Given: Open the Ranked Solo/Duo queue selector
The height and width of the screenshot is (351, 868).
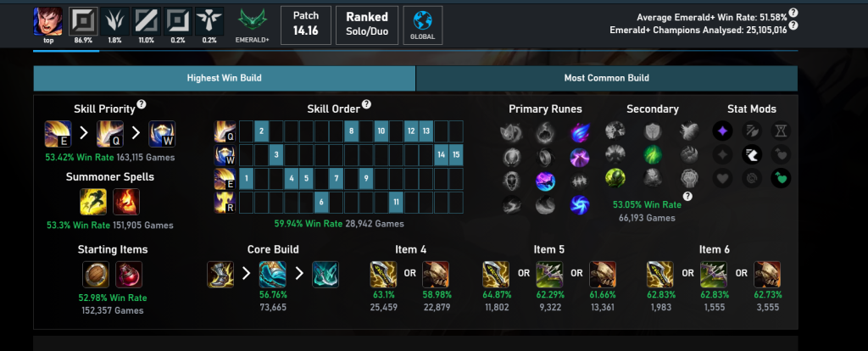Looking at the screenshot, I should pos(367,25).
